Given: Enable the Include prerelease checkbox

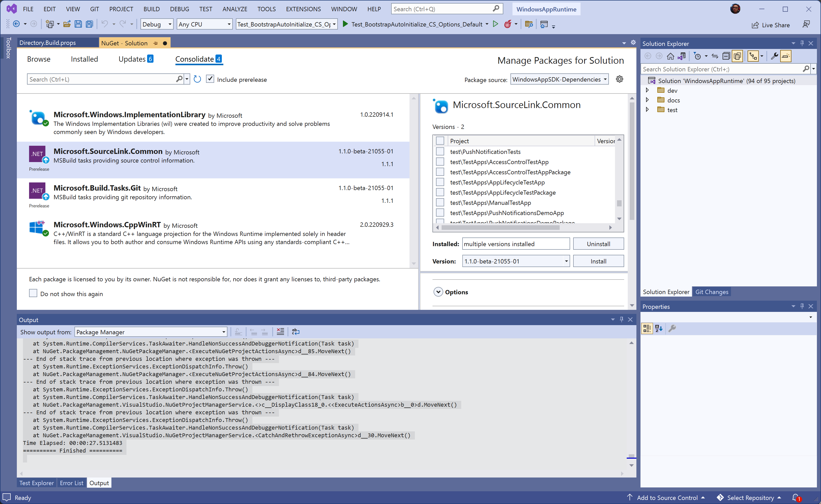Looking at the screenshot, I should coord(210,79).
